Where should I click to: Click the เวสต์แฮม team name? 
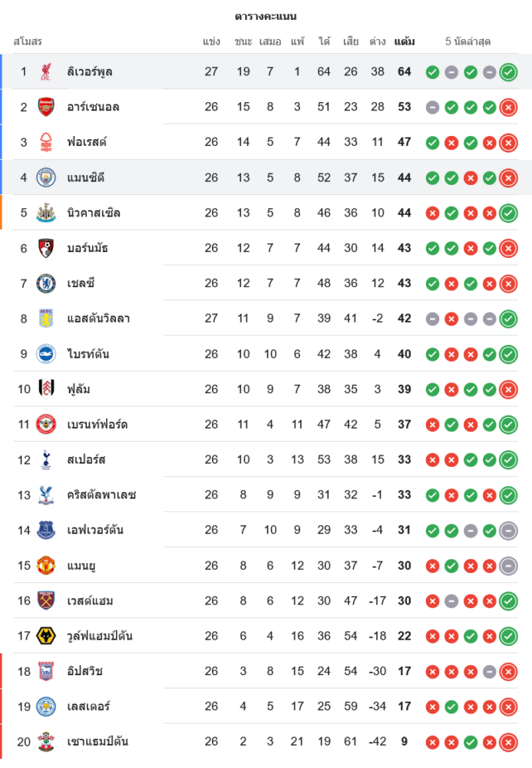tap(91, 601)
